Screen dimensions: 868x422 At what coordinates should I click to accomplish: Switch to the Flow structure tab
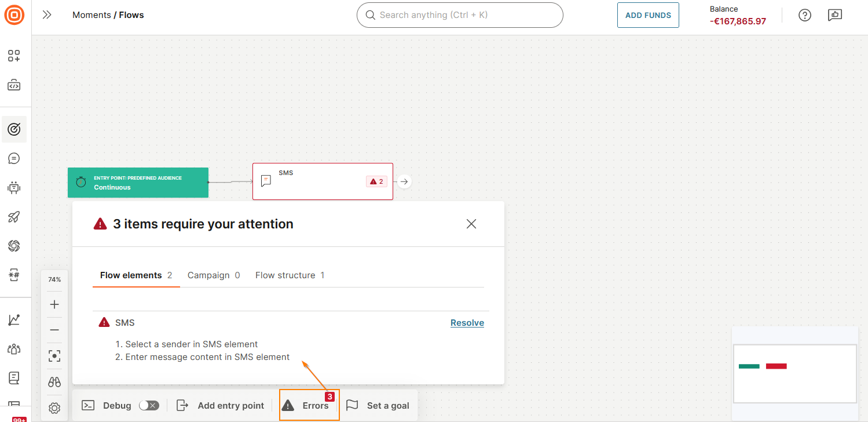(x=285, y=275)
